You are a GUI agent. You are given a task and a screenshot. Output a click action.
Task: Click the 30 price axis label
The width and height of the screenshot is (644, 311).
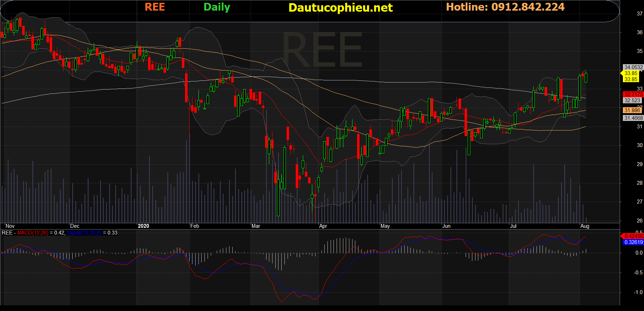click(x=639, y=145)
